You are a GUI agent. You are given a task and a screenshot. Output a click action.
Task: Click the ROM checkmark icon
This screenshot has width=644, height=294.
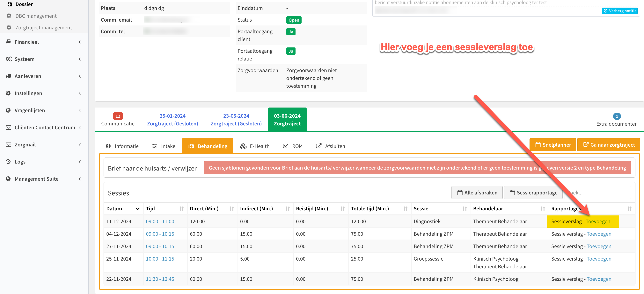pos(286,146)
